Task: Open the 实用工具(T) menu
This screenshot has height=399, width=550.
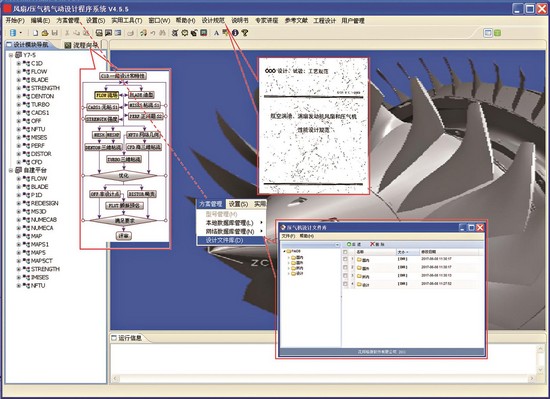Action: (127, 21)
